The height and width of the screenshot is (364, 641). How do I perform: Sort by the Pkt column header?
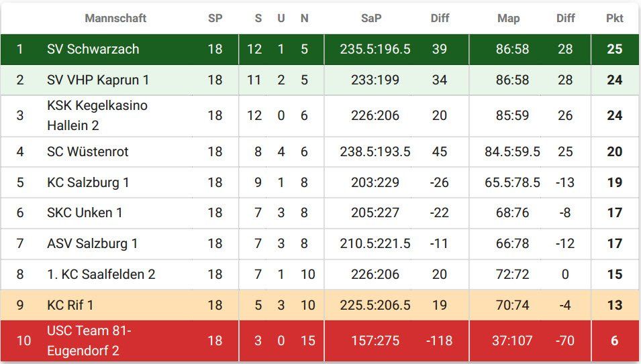[x=614, y=18]
